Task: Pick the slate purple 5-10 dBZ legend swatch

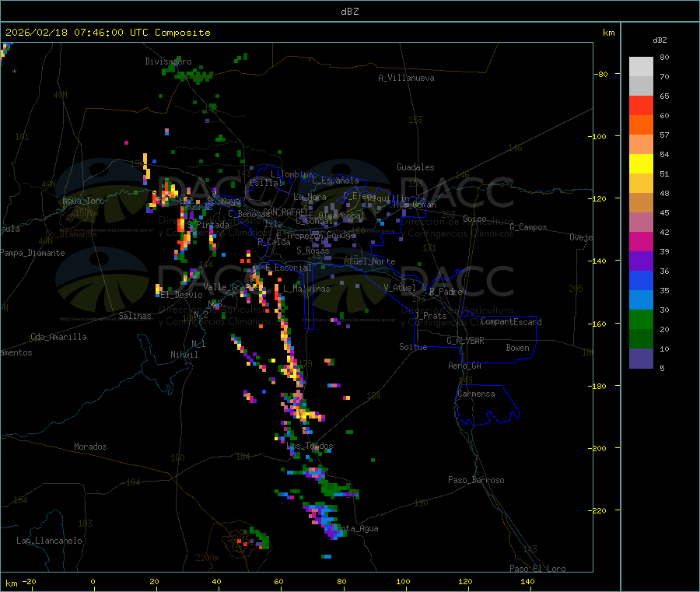Action: (641, 358)
